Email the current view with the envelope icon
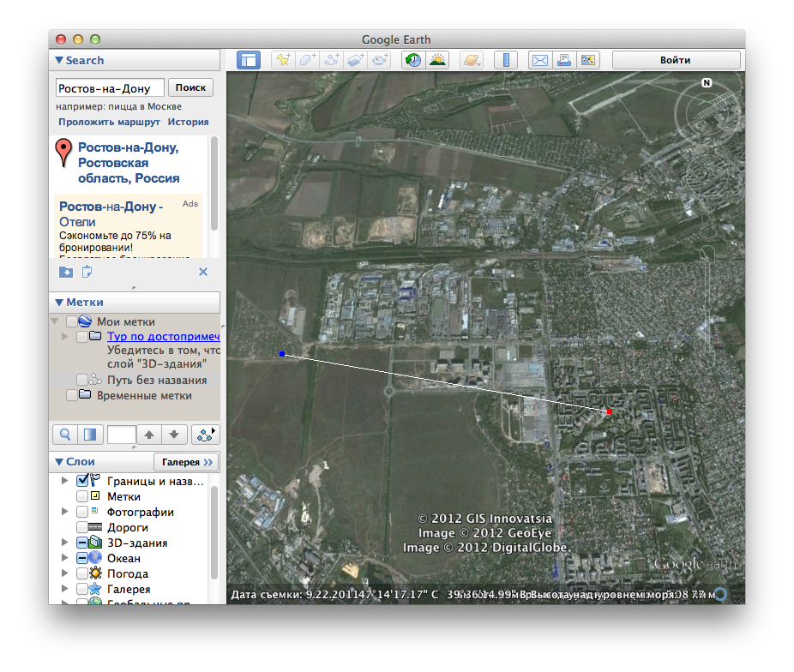 (540, 60)
